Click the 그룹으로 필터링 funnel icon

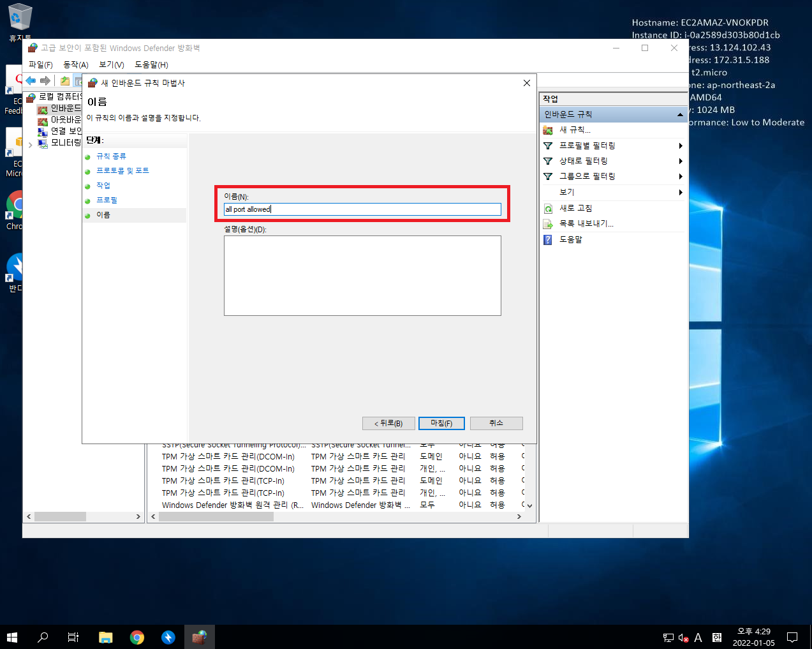click(x=548, y=176)
